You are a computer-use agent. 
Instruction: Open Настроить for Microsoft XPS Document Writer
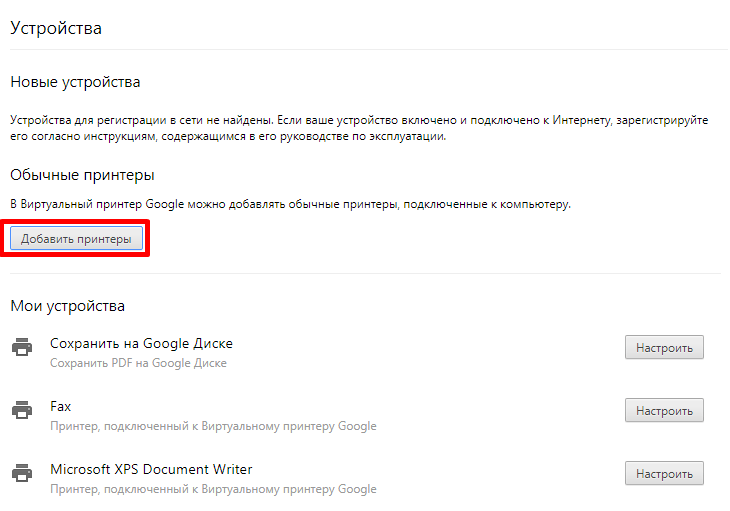click(x=664, y=474)
